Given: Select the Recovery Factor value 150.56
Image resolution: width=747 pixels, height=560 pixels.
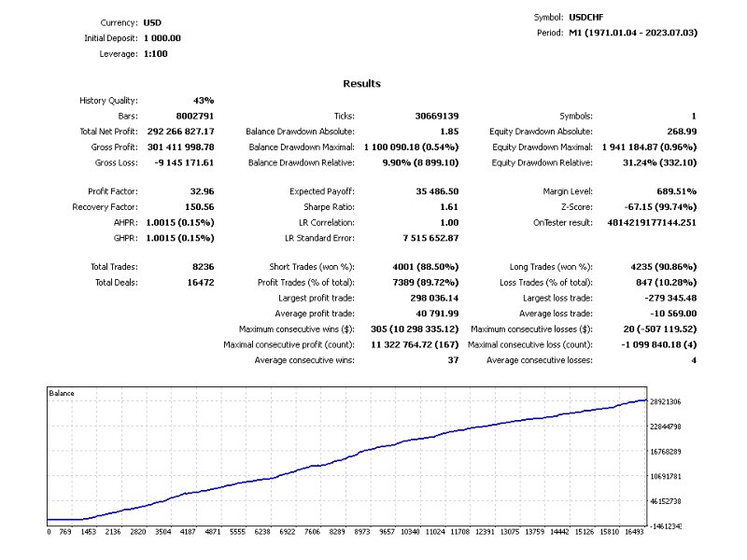Looking at the screenshot, I should coord(199,207).
